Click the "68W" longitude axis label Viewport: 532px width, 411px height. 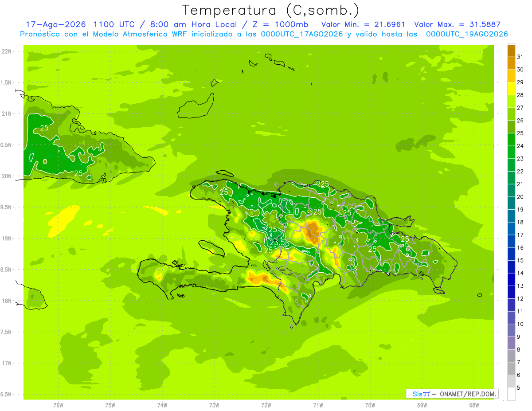coord(474,405)
